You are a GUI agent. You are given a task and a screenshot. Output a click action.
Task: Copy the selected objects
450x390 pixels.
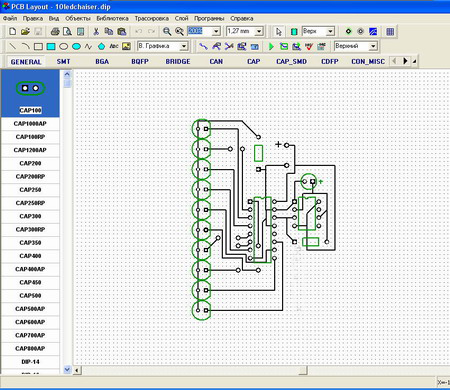(x=109, y=32)
